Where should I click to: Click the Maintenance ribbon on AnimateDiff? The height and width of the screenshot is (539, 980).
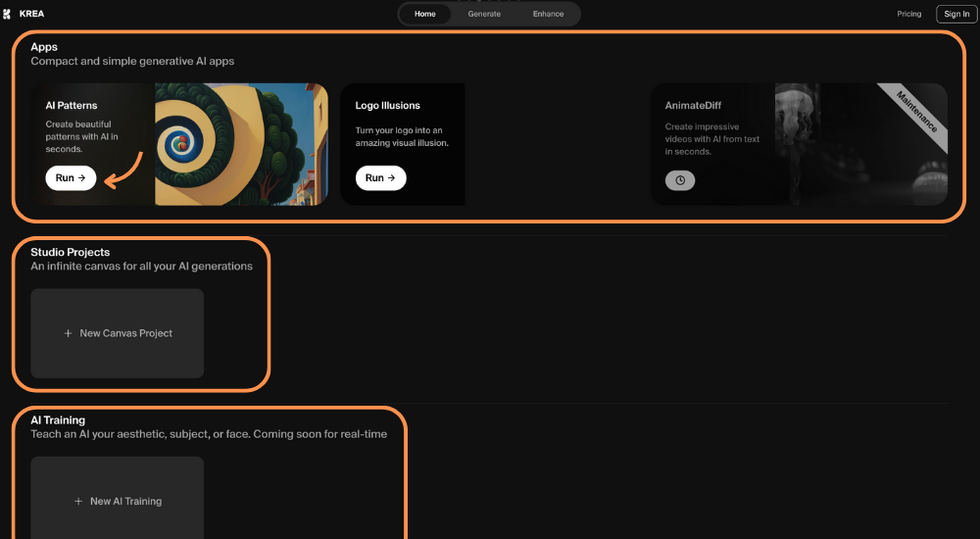point(917,112)
